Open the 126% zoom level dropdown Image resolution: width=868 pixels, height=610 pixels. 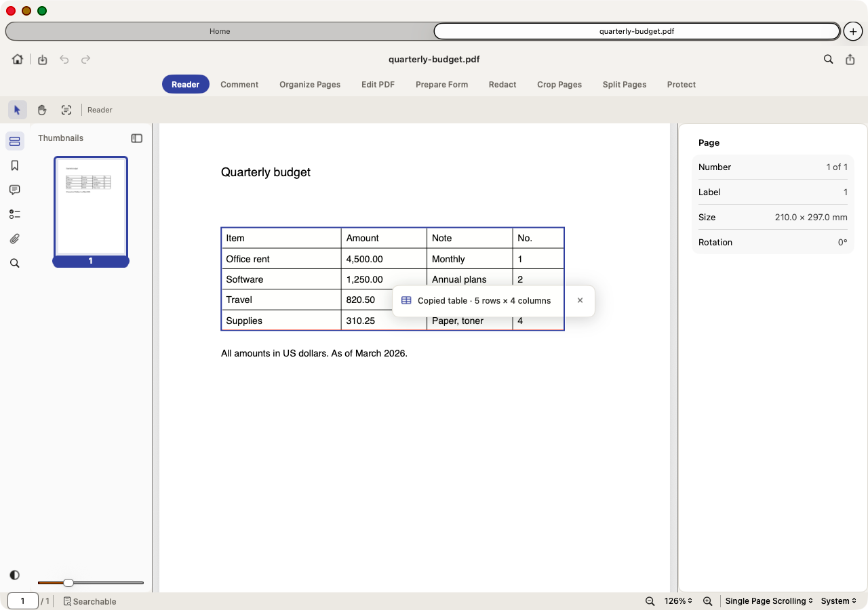(679, 601)
